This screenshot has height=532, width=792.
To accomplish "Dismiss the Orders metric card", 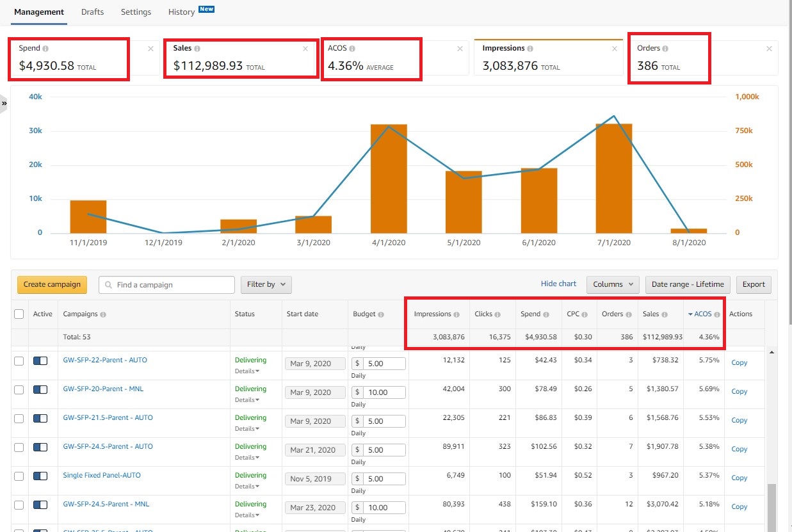I will 769,49.
